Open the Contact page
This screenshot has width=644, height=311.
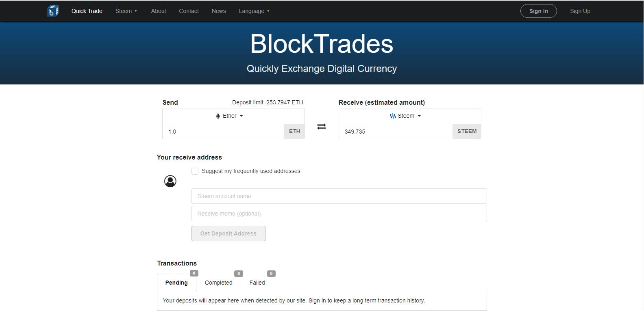[189, 11]
